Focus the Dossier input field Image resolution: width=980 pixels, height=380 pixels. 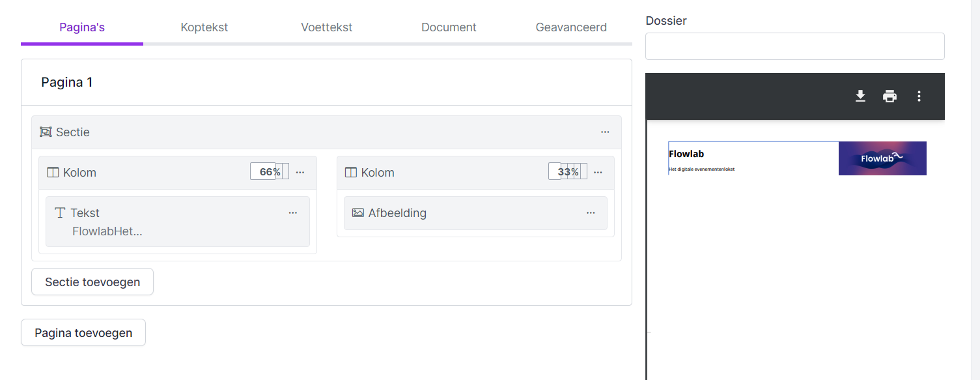point(794,46)
